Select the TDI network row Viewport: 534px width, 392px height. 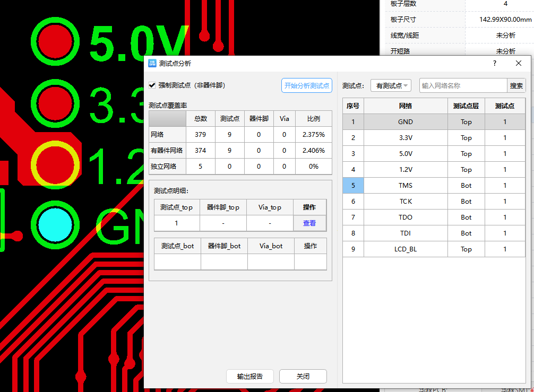(405, 233)
